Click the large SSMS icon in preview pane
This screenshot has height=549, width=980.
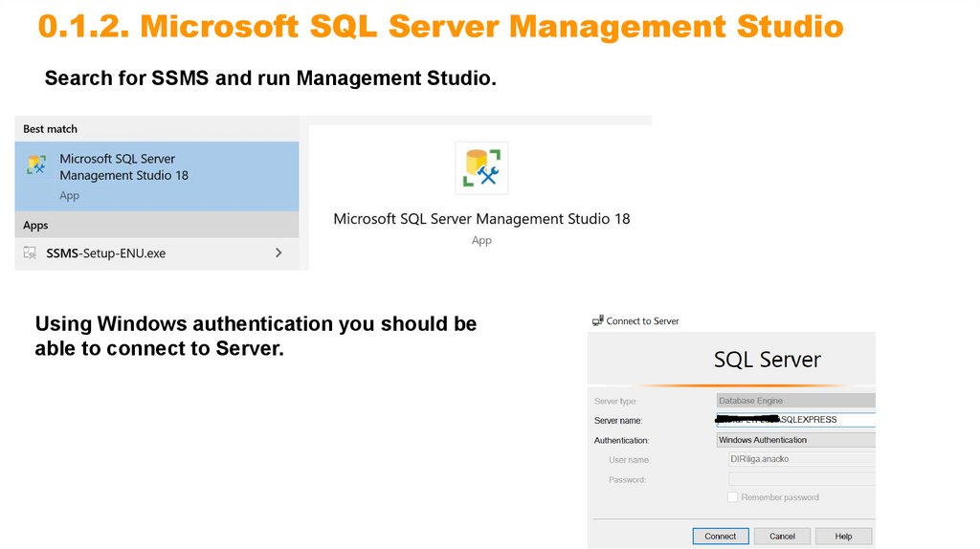481,167
